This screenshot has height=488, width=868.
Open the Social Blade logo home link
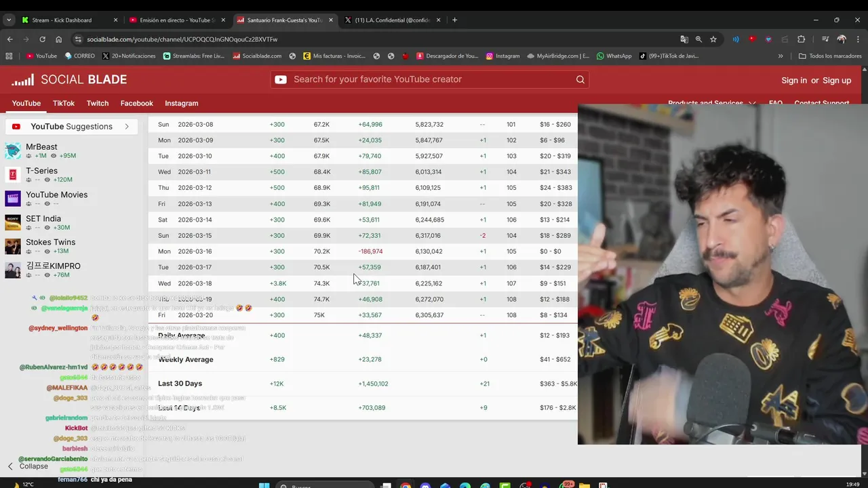pyautogui.click(x=69, y=80)
